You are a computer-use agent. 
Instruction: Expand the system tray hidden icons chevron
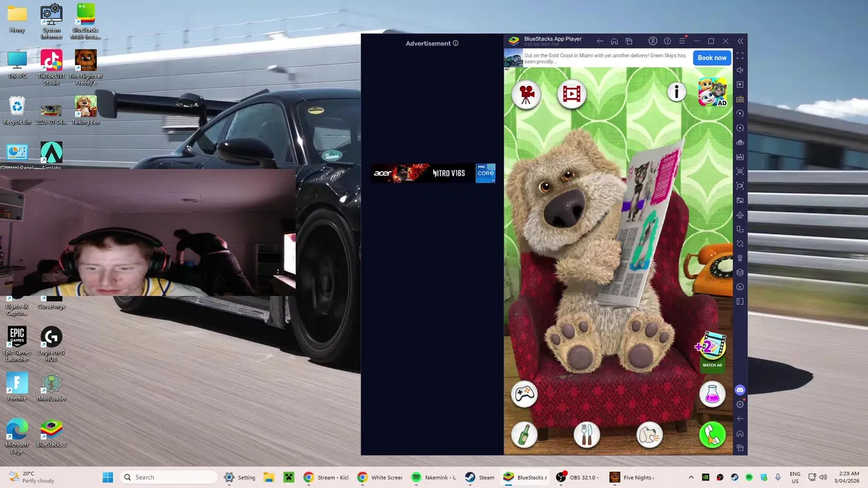[x=691, y=477]
